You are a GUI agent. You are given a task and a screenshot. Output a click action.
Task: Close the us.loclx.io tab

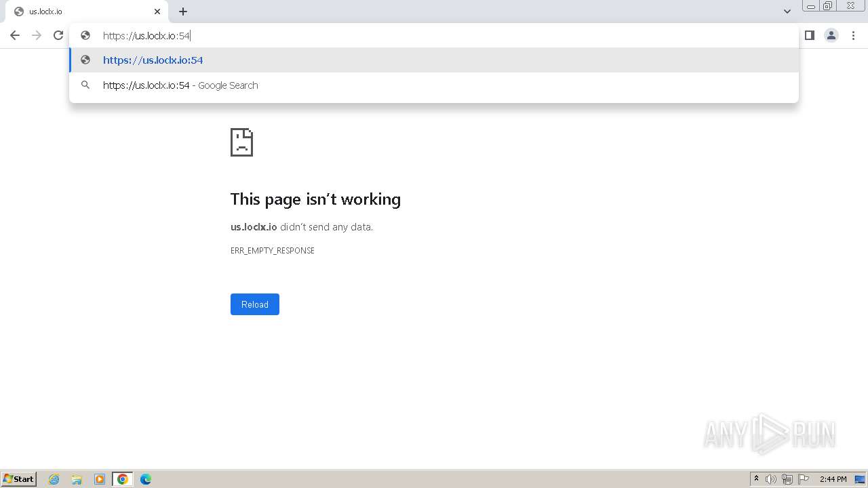[x=157, y=12]
